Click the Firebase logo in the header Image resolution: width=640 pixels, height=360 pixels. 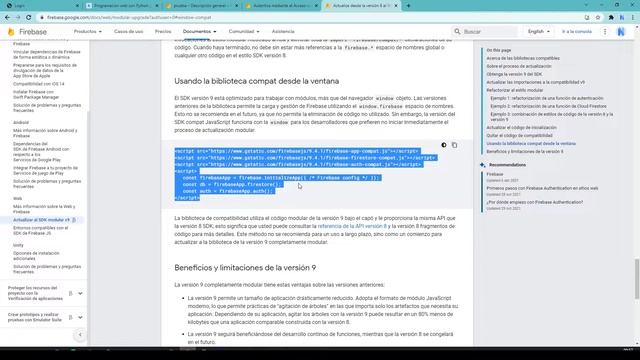(27, 32)
